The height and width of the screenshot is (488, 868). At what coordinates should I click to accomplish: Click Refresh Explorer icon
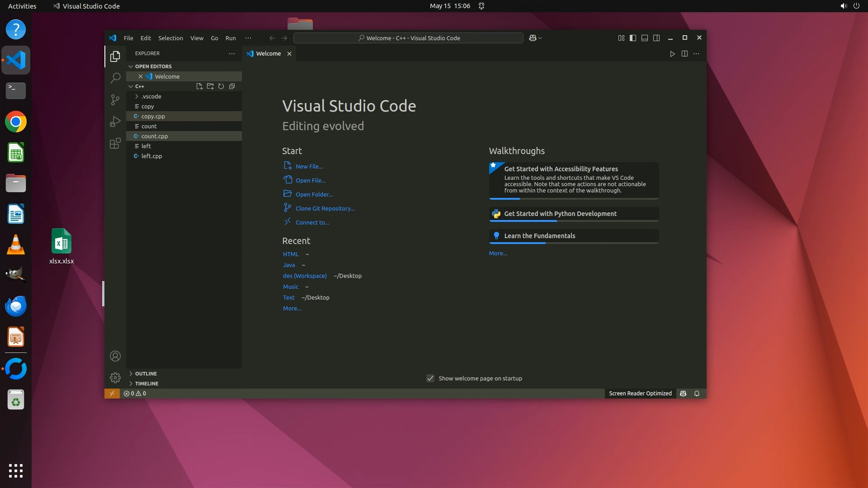click(221, 86)
